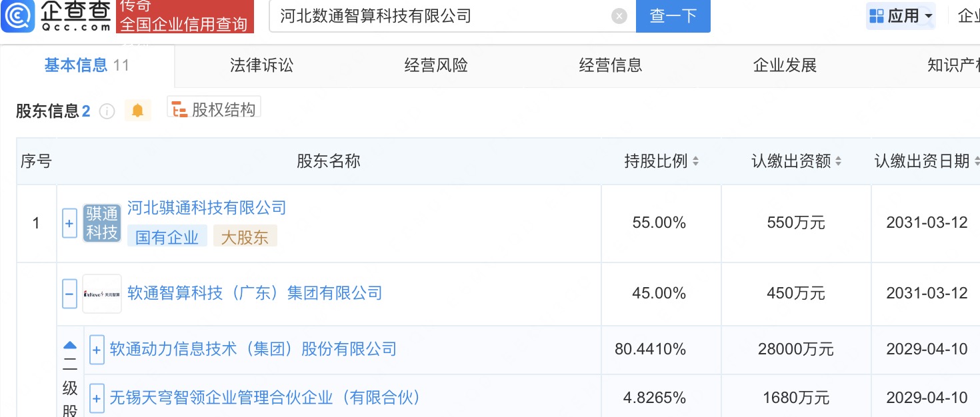Viewport: 980px width, 417px height.
Task: Click the 骐通科技 company logo thumbnail
Action: pos(102,223)
